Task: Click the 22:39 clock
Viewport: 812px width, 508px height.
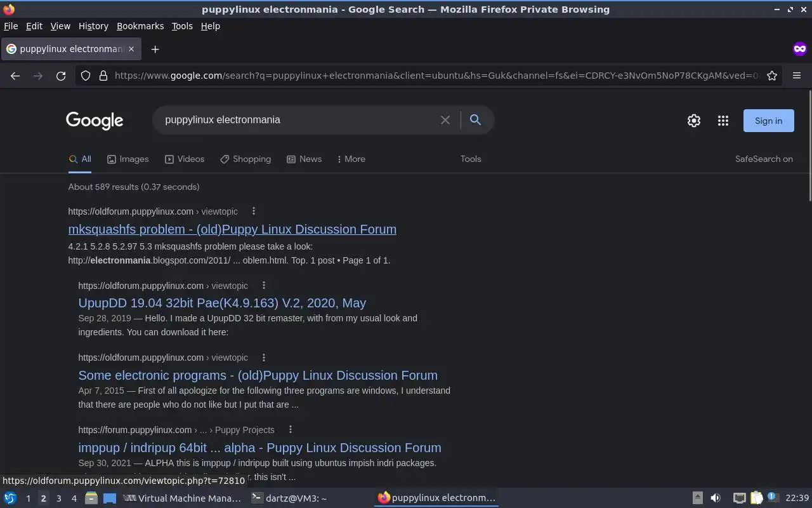Action: point(797,498)
